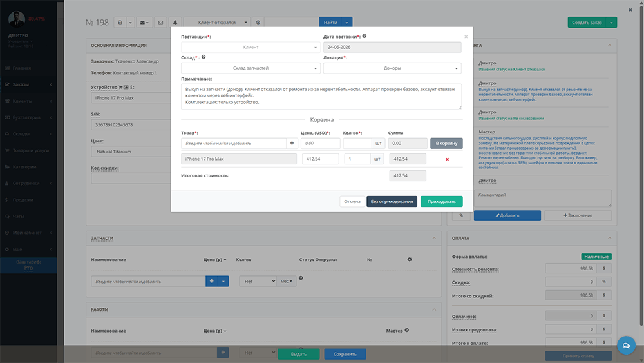
Task: Click 'Добавить' comment button
Action: (x=507, y=215)
